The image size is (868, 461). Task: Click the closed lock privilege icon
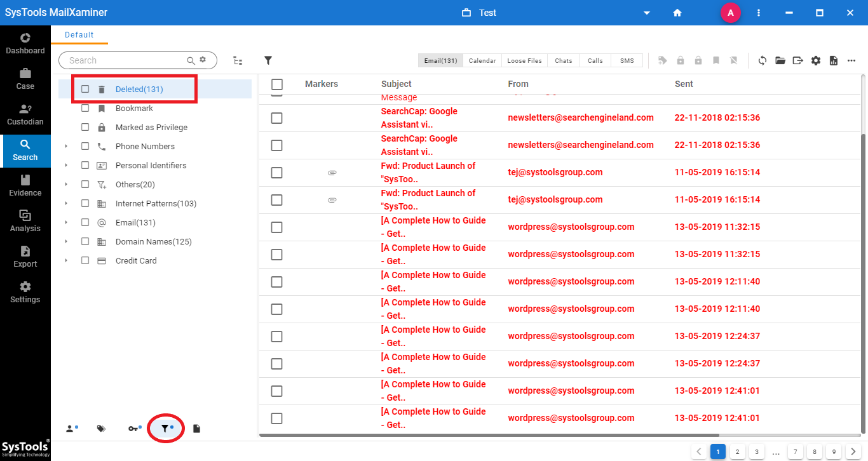tap(681, 60)
